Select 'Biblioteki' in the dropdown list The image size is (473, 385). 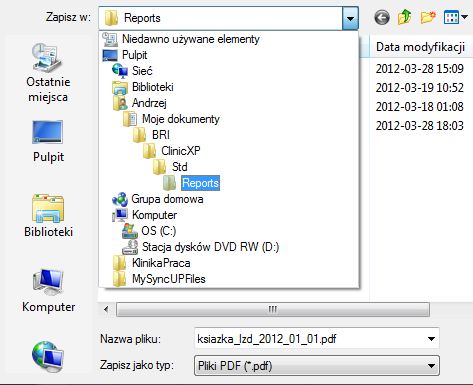(153, 87)
